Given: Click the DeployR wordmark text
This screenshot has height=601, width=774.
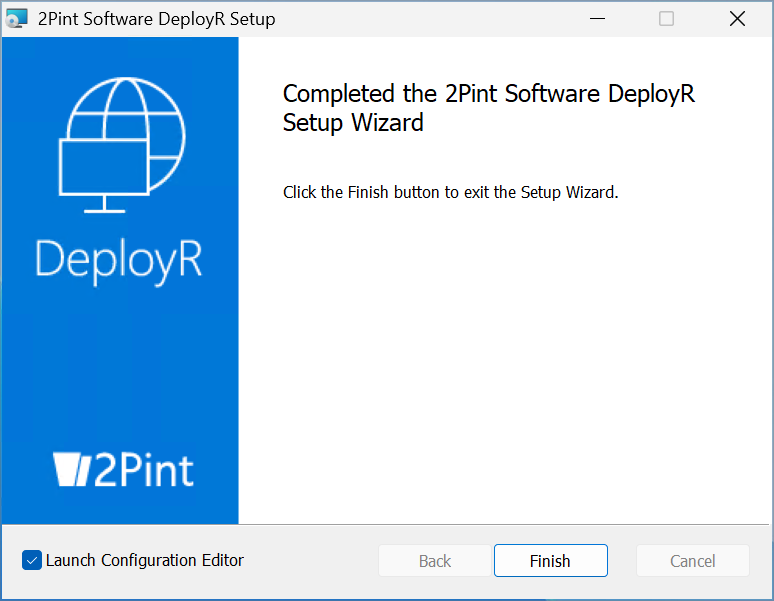Looking at the screenshot, I should [119, 258].
